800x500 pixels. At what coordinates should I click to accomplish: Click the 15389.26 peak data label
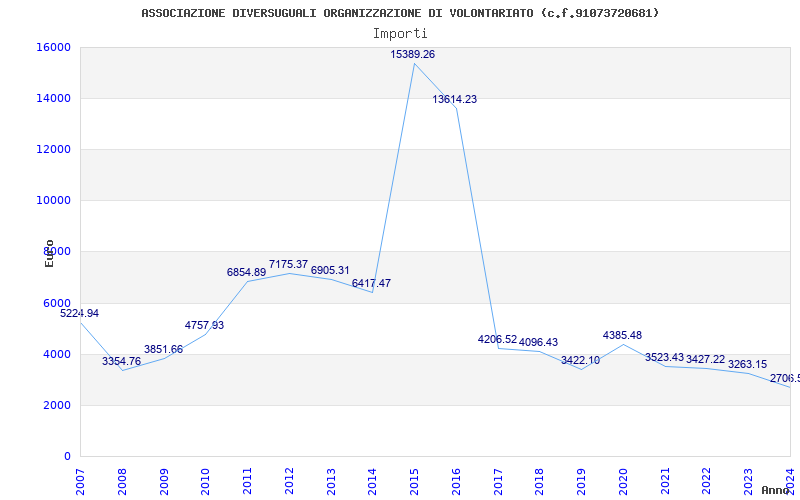(x=412, y=54)
